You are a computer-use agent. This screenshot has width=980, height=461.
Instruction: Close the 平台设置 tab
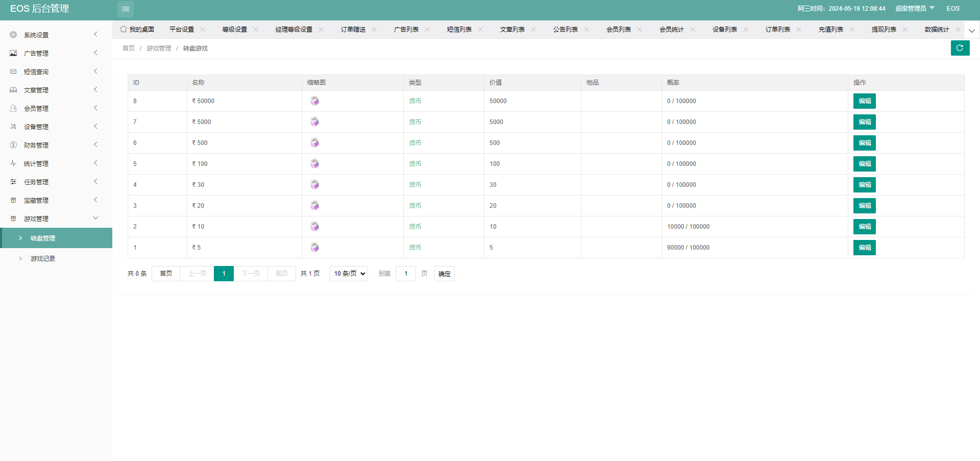tap(203, 29)
